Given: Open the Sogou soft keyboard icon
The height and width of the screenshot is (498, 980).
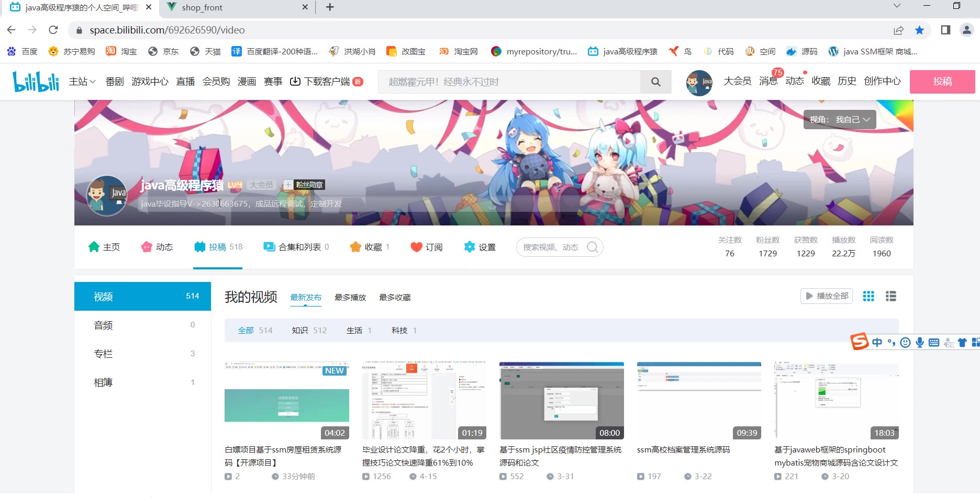Looking at the screenshot, I should [933, 343].
